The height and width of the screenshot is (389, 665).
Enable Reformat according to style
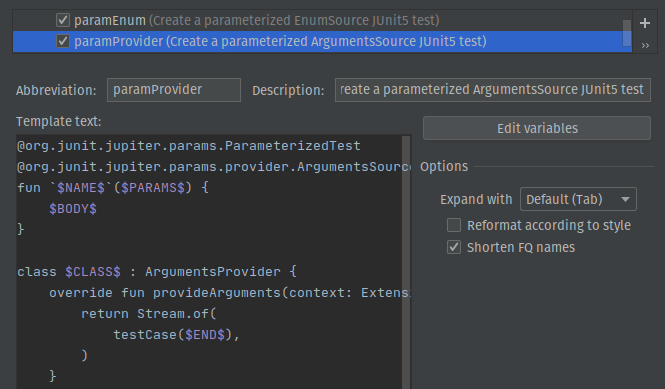pyautogui.click(x=454, y=225)
